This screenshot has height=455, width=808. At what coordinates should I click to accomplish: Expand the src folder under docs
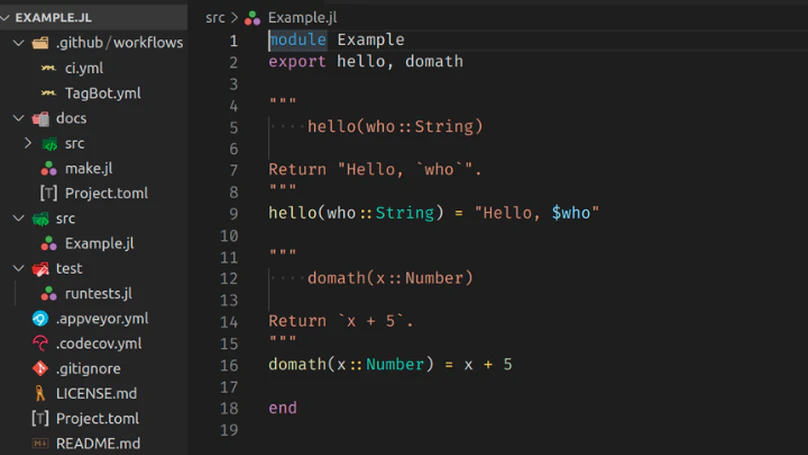click(x=28, y=143)
